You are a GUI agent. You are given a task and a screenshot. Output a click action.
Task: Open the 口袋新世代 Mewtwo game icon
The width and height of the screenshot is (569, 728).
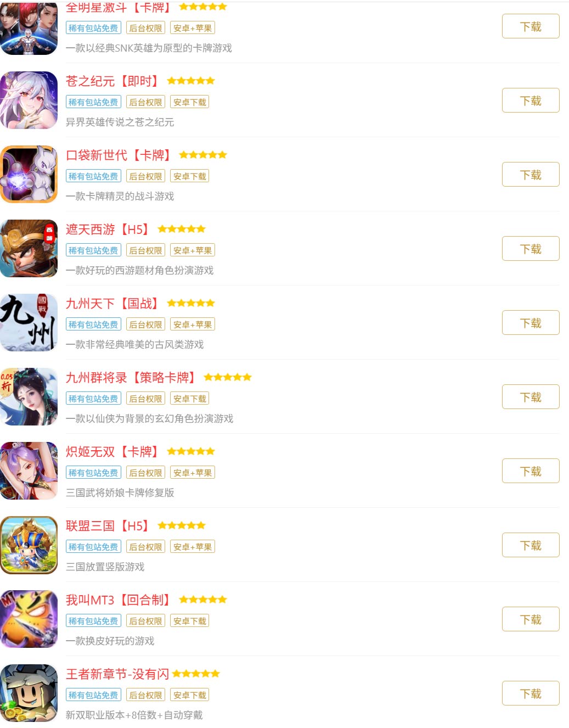[29, 174]
